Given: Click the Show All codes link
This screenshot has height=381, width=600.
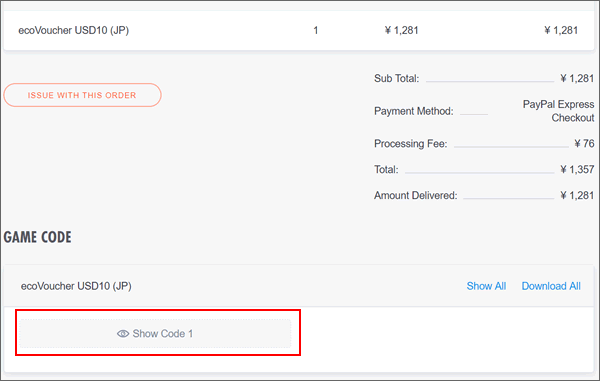Looking at the screenshot, I should click(486, 286).
